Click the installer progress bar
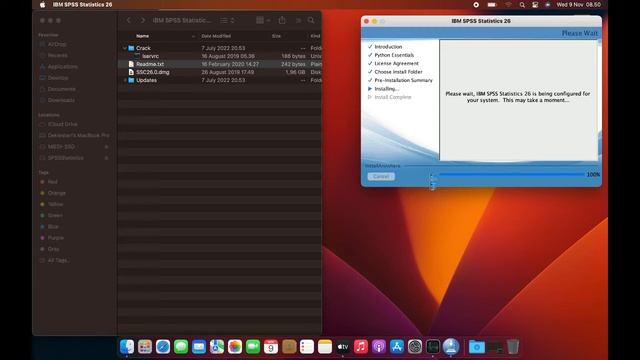640x360 pixels. [x=511, y=174]
